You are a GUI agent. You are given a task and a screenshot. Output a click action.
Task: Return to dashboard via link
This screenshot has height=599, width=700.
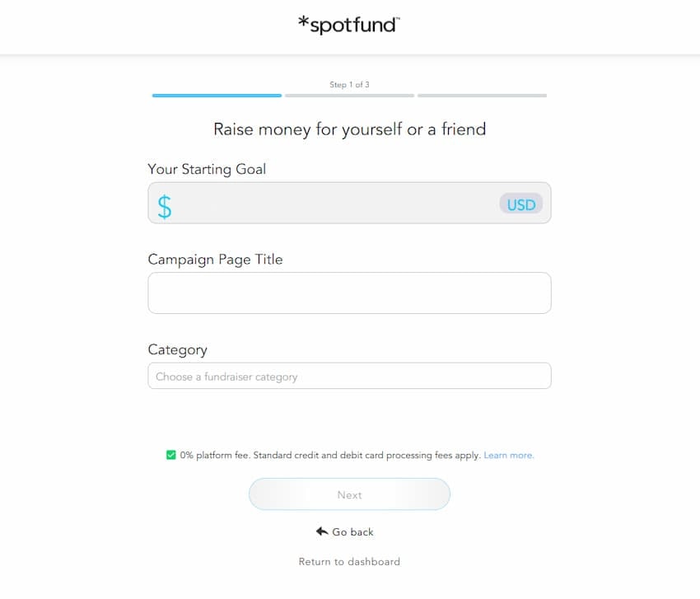(349, 562)
